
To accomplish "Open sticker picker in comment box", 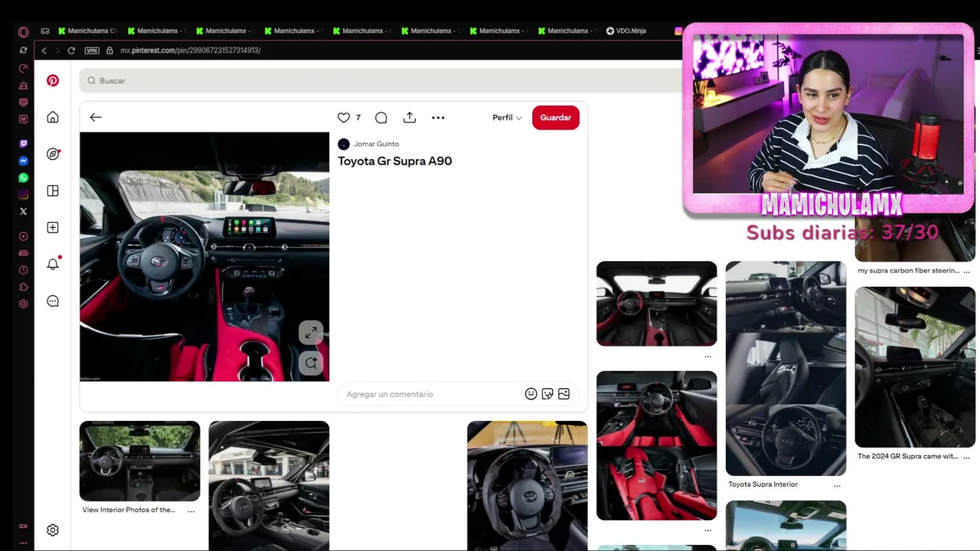I will (x=547, y=394).
